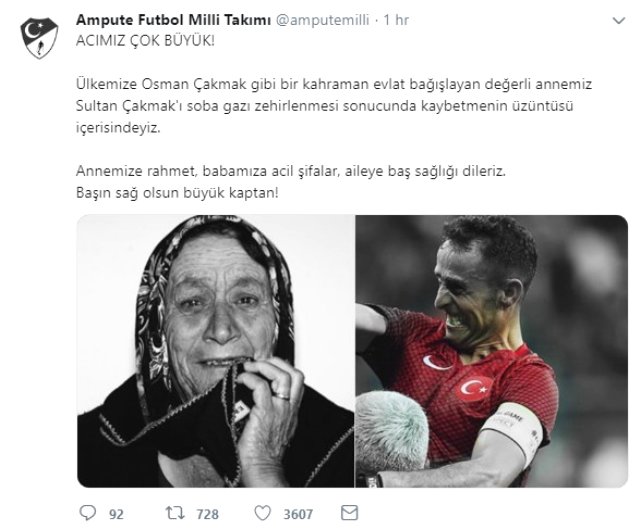The height and width of the screenshot is (529, 640).
Task: Open the black-and-white photo of elderly woman
Action: [x=216, y=351]
